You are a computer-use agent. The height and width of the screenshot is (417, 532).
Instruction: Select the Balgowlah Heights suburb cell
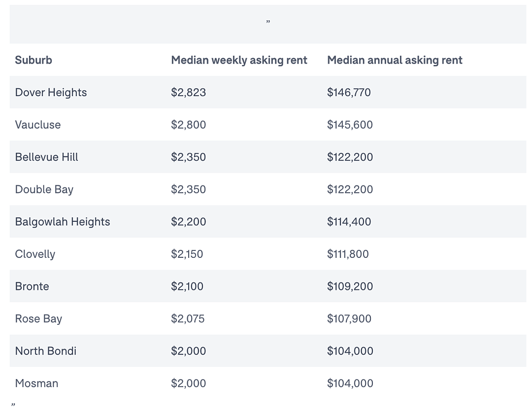[x=63, y=222]
